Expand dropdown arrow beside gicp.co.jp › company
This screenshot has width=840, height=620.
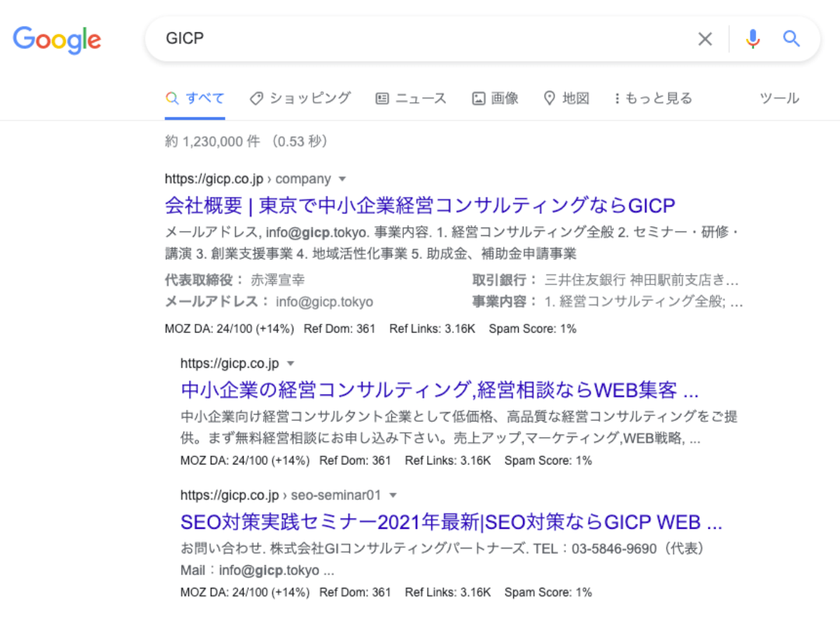point(342,179)
